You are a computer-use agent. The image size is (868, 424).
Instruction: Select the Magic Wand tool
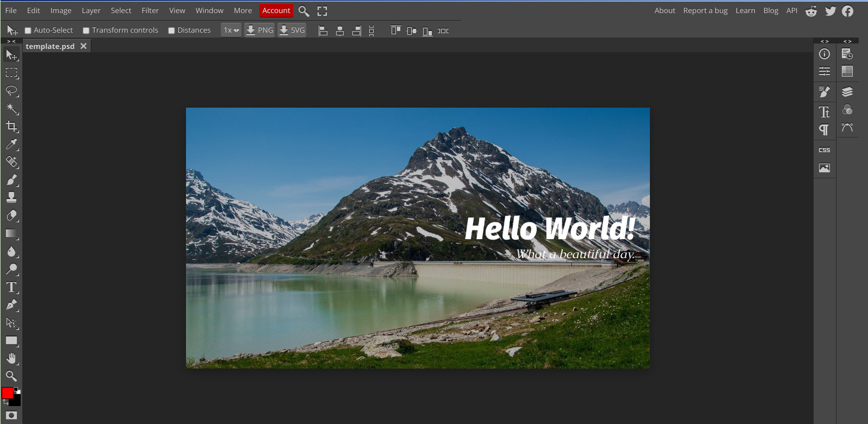tap(11, 109)
